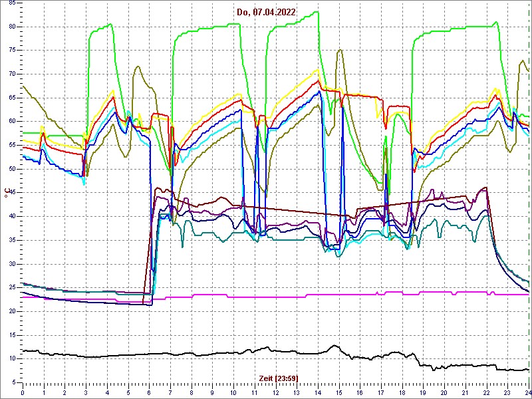This screenshot has height=399, width=532.
Task: Select the 70 label on temperature axis
Action: (13, 74)
